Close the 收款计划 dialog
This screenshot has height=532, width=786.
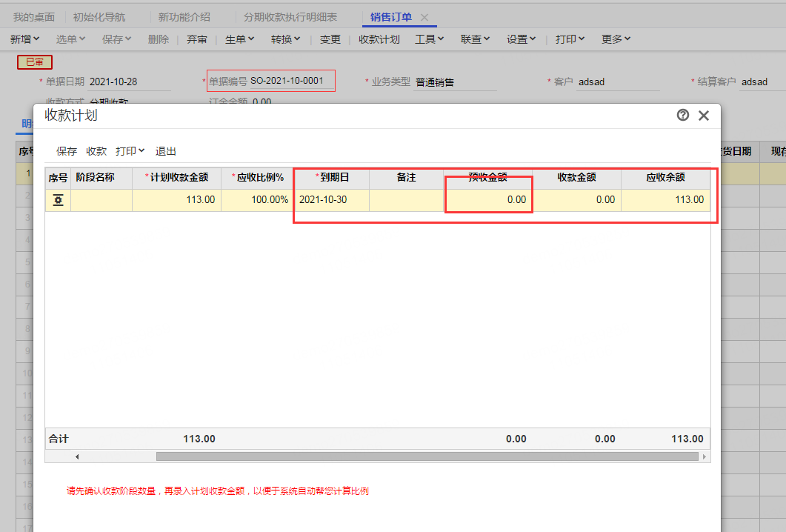(704, 116)
